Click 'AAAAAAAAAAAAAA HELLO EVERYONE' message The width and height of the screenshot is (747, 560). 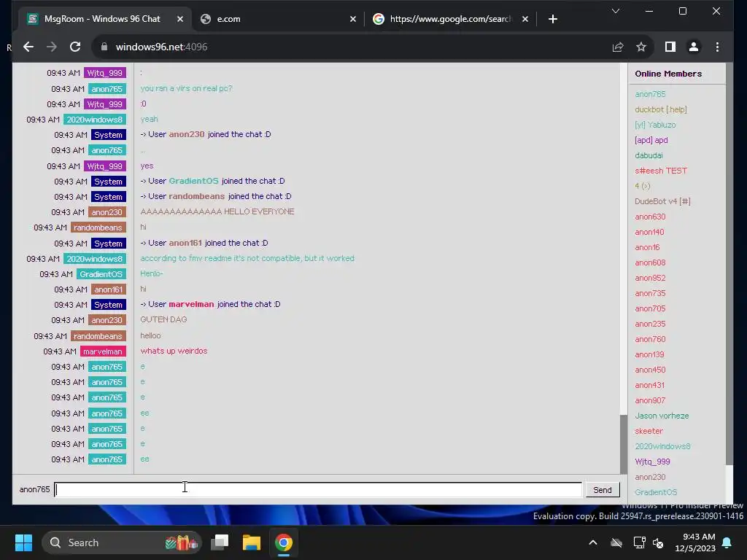[217, 211]
